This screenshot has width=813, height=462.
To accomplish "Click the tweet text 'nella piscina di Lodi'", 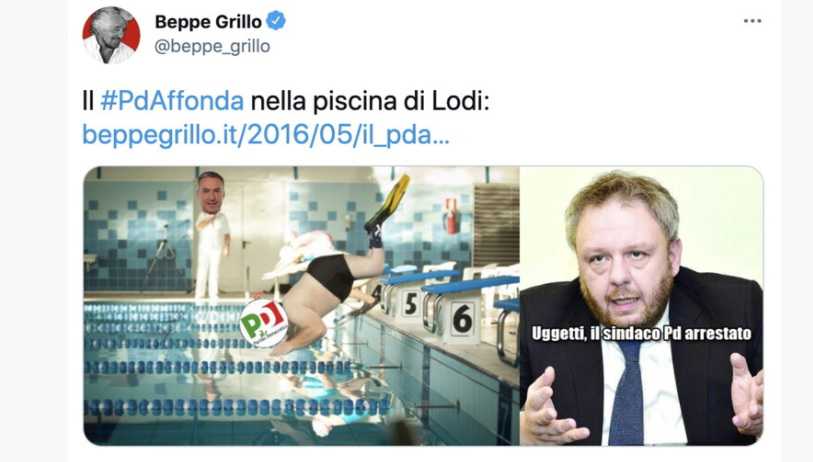I will click(367, 101).
